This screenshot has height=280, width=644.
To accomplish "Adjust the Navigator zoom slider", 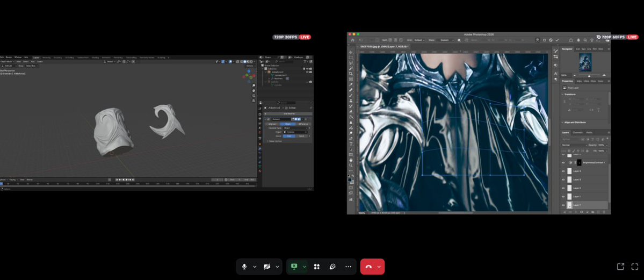I will [x=589, y=75].
